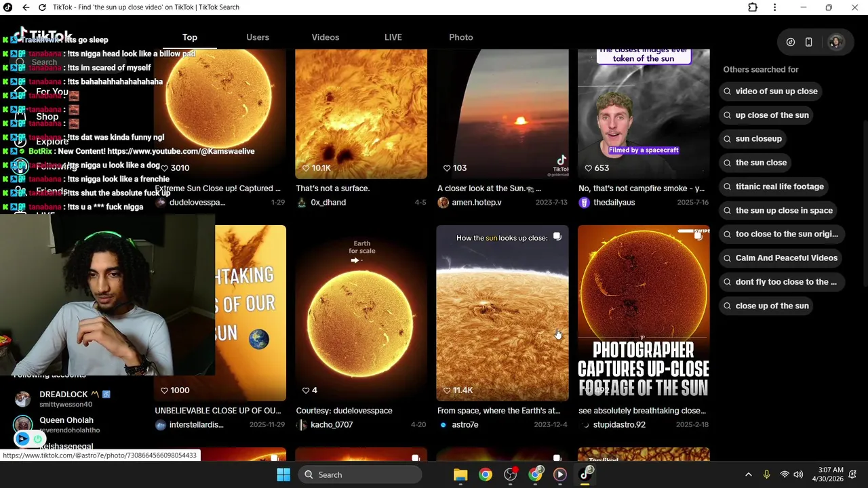Go back using the browser back arrow

pos(26,7)
